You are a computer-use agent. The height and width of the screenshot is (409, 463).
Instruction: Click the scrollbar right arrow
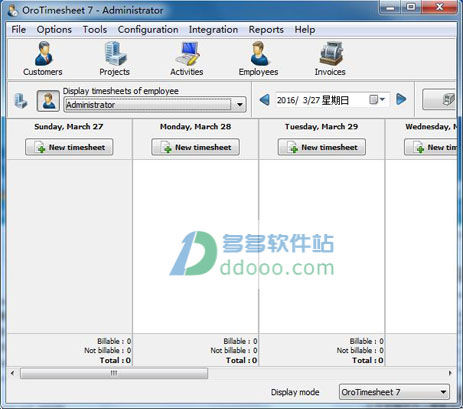450,373
